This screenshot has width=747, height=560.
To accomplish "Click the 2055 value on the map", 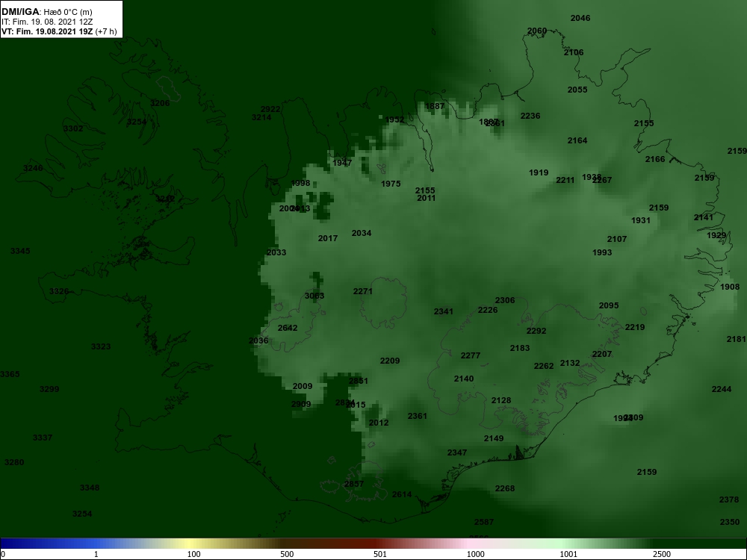I will 577,90.
